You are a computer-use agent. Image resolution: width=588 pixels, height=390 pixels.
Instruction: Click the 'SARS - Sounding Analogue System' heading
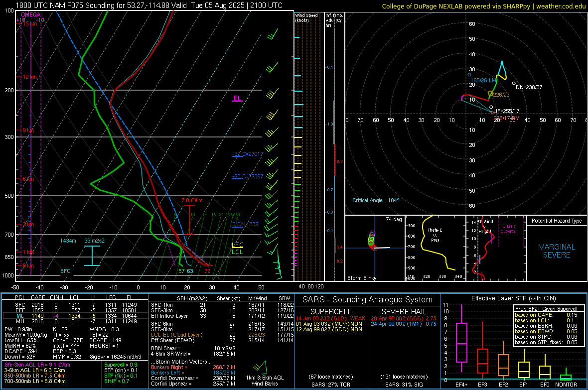(x=367, y=300)
